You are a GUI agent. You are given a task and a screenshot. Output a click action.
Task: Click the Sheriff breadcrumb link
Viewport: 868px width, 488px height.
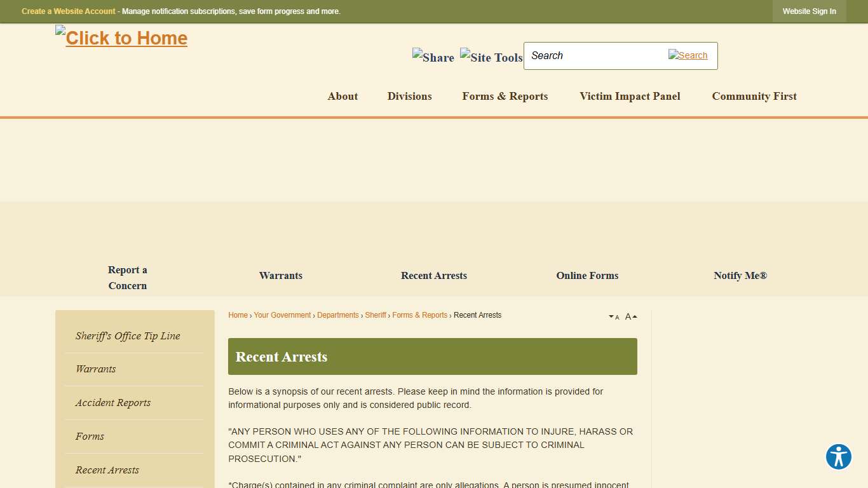coord(375,315)
